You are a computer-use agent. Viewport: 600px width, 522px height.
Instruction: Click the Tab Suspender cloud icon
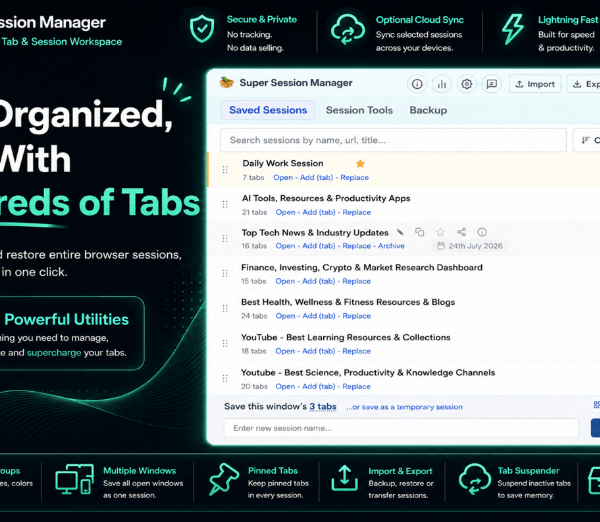click(x=475, y=479)
